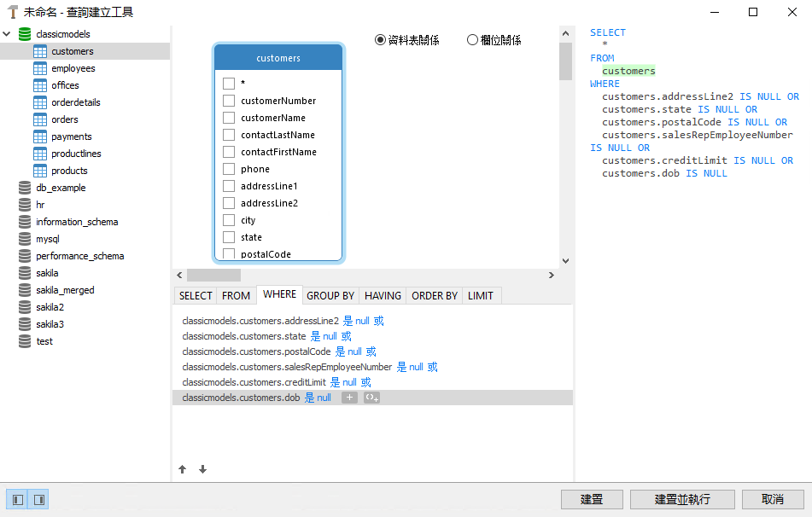Click the payments table icon in sidebar
The height and width of the screenshot is (517, 812).
[x=41, y=136]
